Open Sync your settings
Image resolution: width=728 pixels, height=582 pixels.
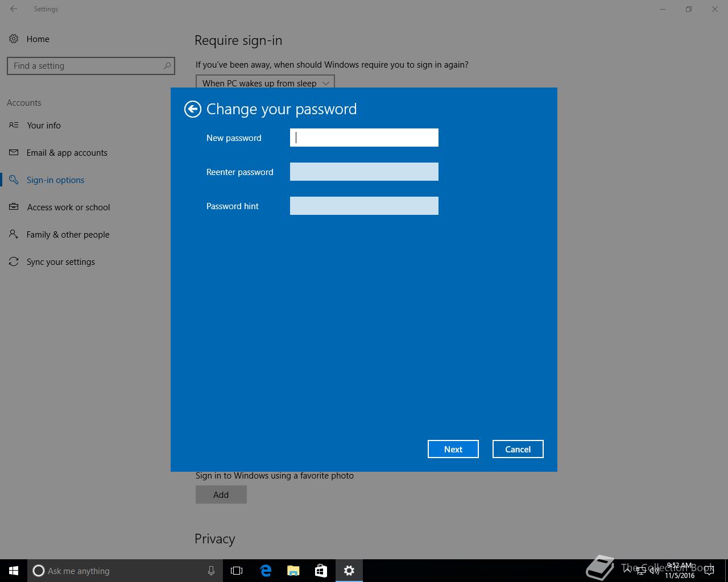point(60,262)
